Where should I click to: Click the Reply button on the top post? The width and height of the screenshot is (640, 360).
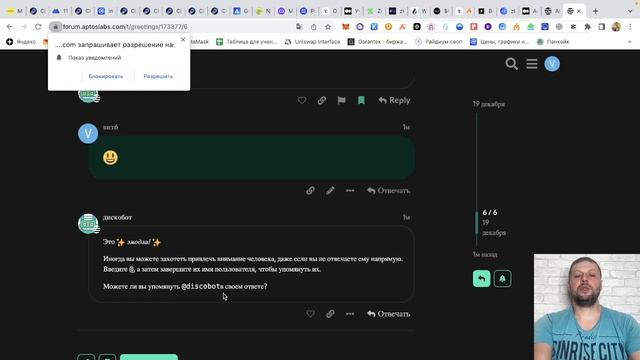(x=394, y=100)
